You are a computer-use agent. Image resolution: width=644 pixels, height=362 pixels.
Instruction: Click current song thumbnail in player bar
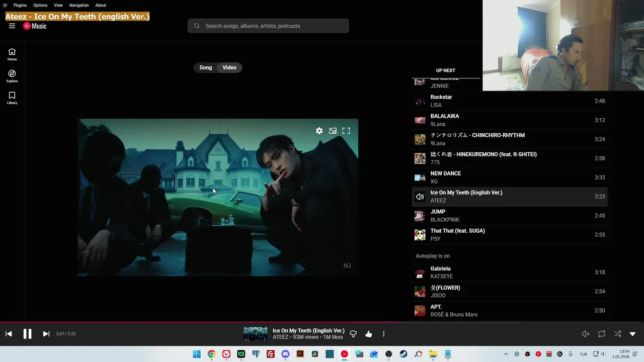point(256,334)
